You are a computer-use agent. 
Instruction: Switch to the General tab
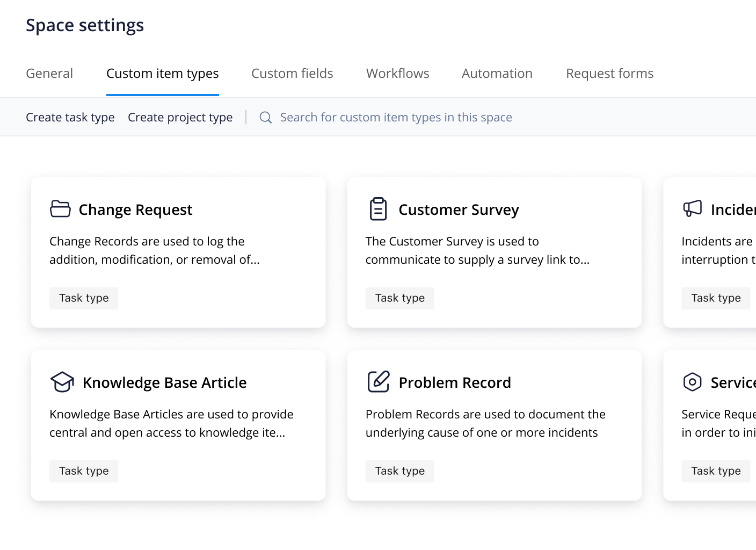click(49, 74)
